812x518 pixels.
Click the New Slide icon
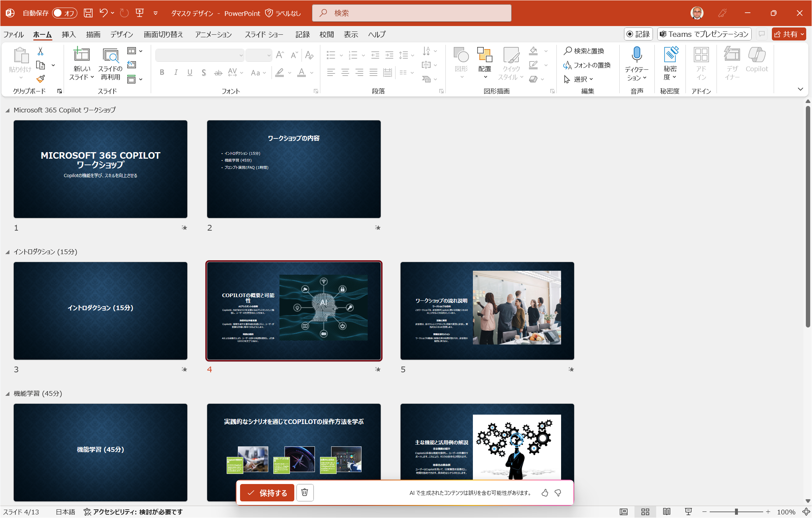pos(82,55)
